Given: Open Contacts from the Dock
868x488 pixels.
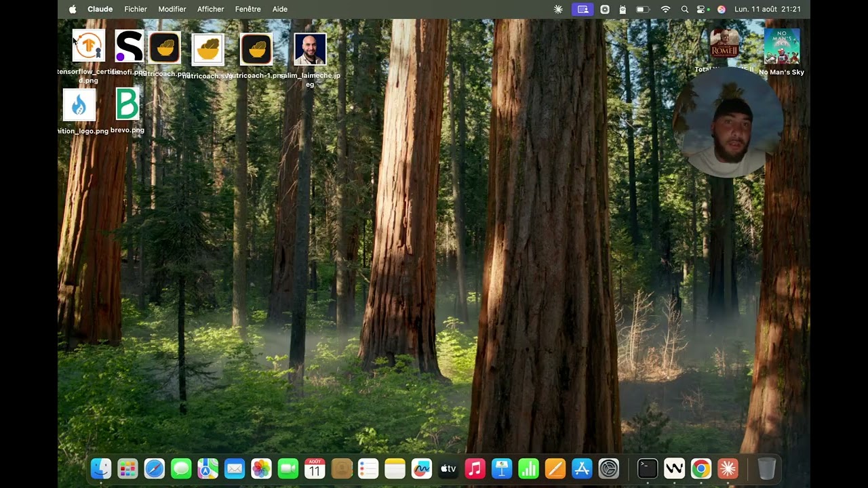Looking at the screenshot, I should [x=342, y=468].
